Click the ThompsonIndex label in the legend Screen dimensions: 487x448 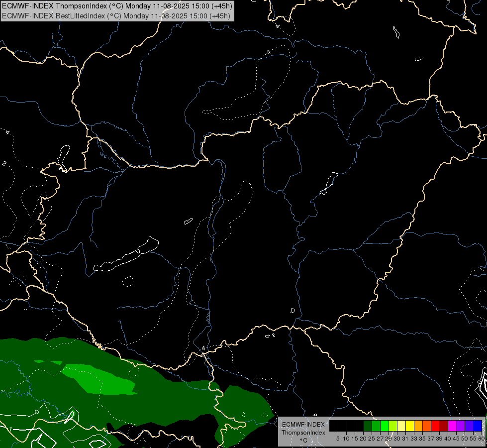tap(303, 433)
